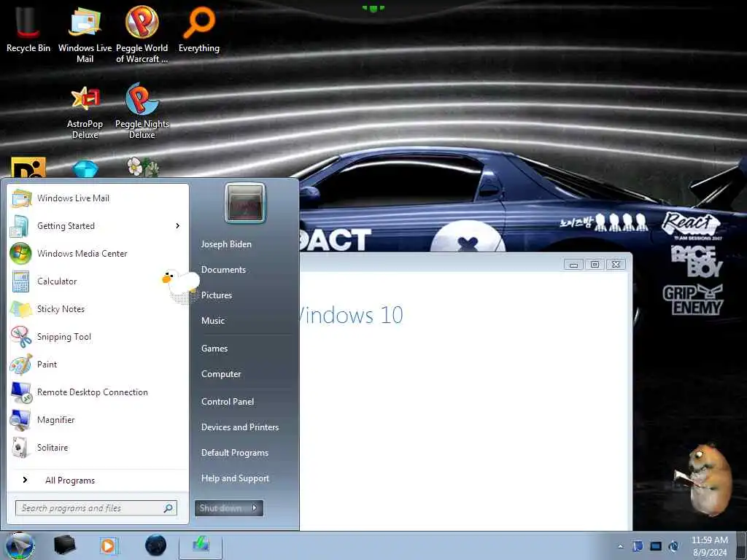
Task: Click the flag tray icon (Action Center)
Action: (x=638, y=546)
